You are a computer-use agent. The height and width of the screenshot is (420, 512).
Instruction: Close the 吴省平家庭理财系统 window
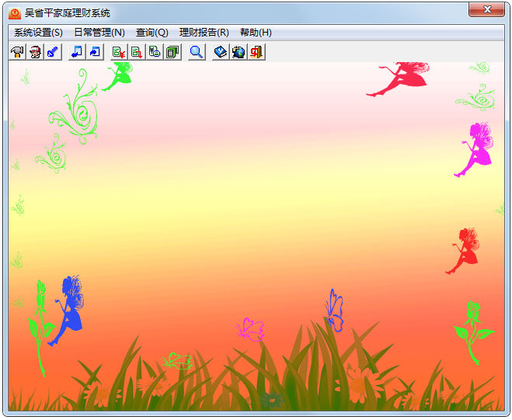click(487, 10)
